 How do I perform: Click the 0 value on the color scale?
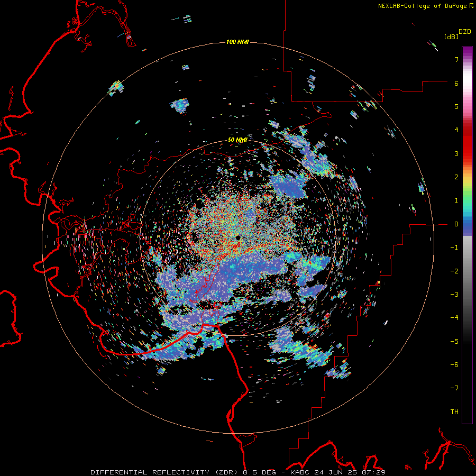pyautogui.click(x=456, y=224)
